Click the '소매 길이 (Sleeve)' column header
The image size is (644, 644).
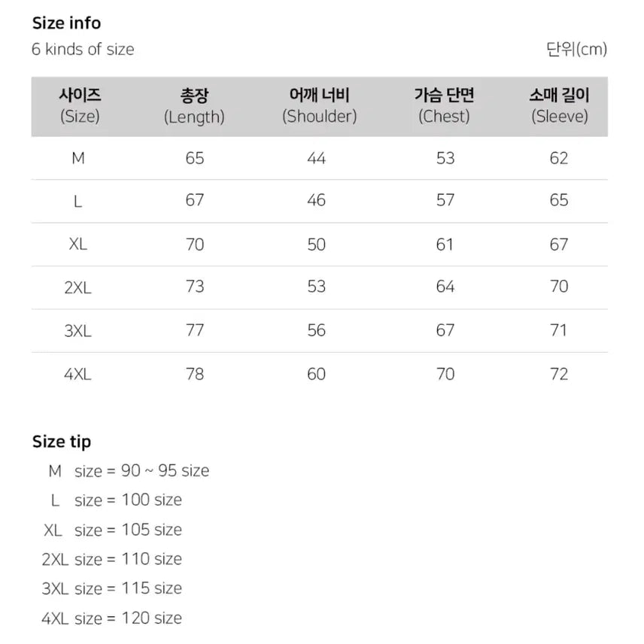559,106
